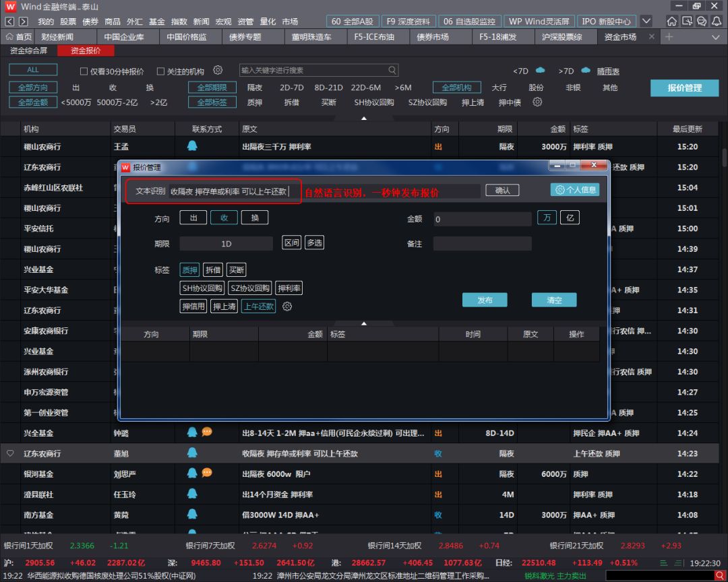Switch to the 财经新闻 tab
The image size is (728, 582).
point(57,36)
